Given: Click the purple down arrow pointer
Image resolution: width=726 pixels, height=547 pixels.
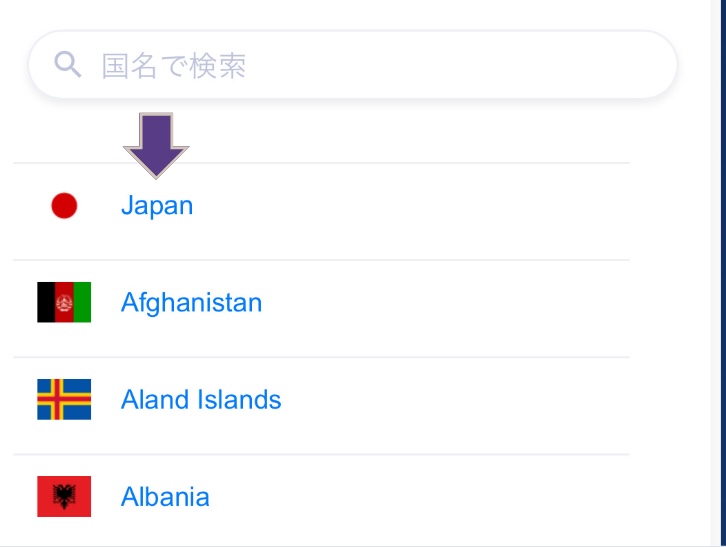Looking at the screenshot, I should coord(156,145).
